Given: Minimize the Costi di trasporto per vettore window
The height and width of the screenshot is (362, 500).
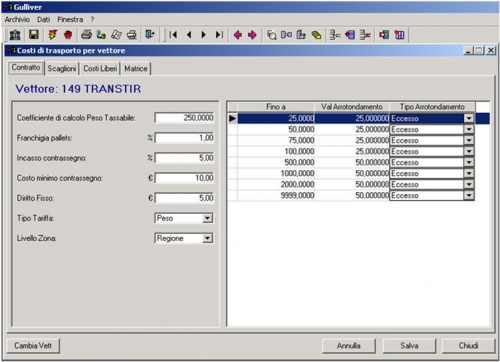Looking at the screenshot, I should (468, 51).
